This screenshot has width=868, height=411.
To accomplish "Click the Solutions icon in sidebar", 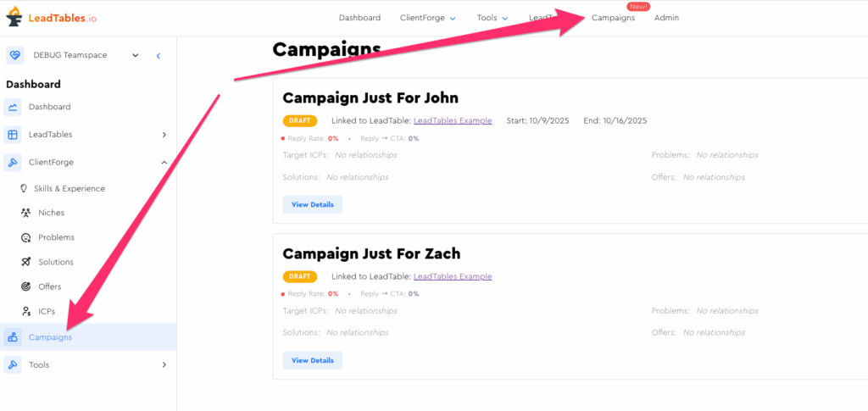I will 25,262.
